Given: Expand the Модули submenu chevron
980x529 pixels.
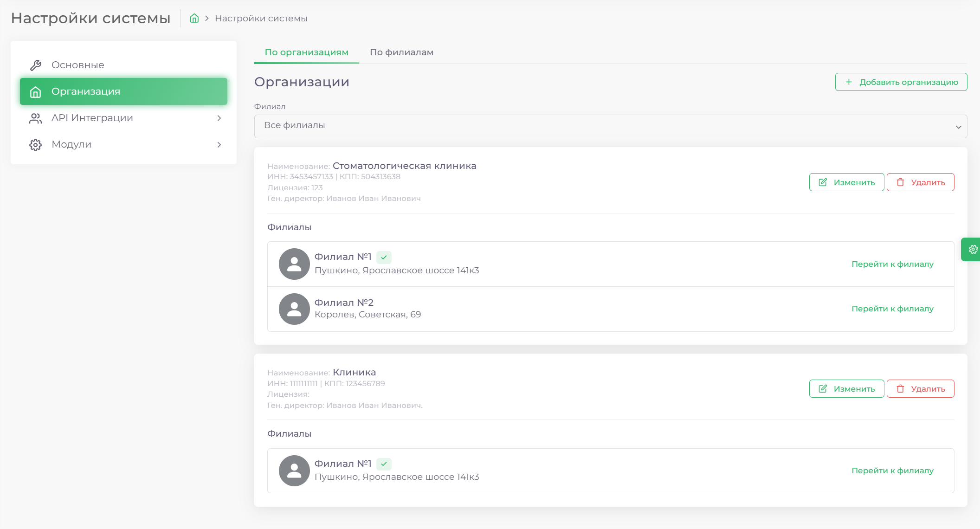Looking at the screenshot, I should click(219, 145).
